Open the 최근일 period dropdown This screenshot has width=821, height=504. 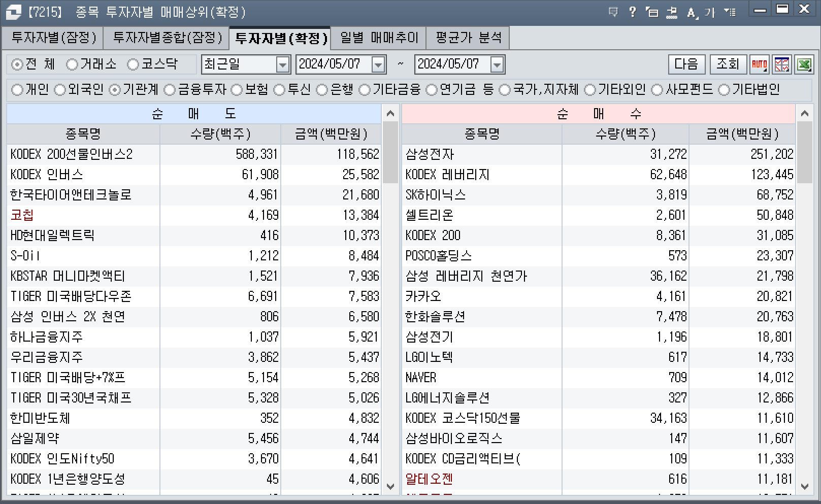(282, 64)
